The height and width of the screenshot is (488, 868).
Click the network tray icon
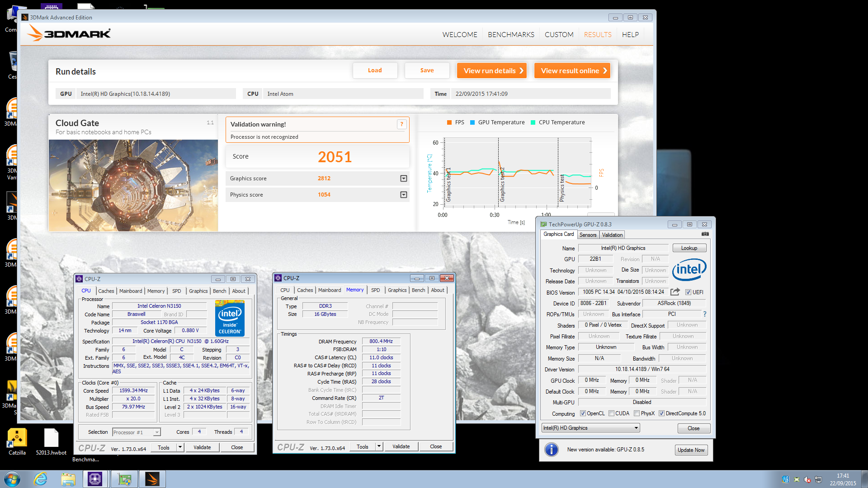[818, 479]
